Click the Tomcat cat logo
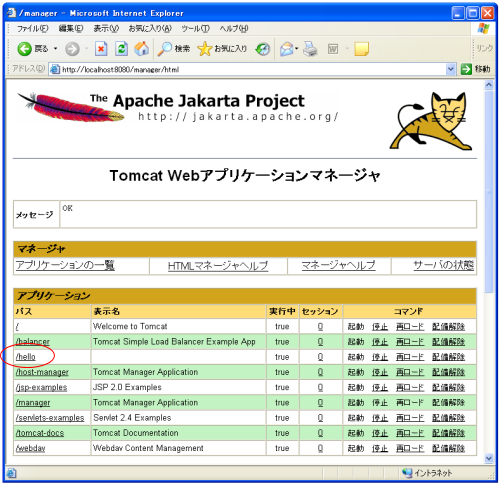 [x=431, y=121]
